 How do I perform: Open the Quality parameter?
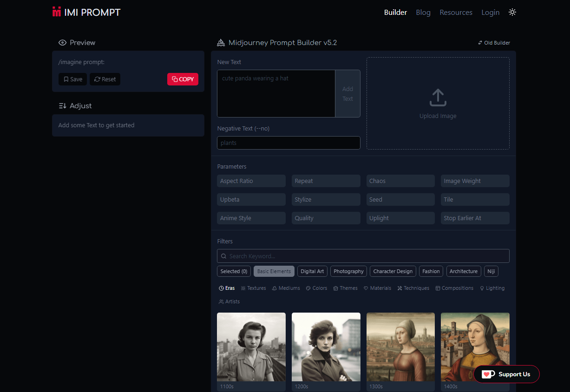(x=326, y=218)
